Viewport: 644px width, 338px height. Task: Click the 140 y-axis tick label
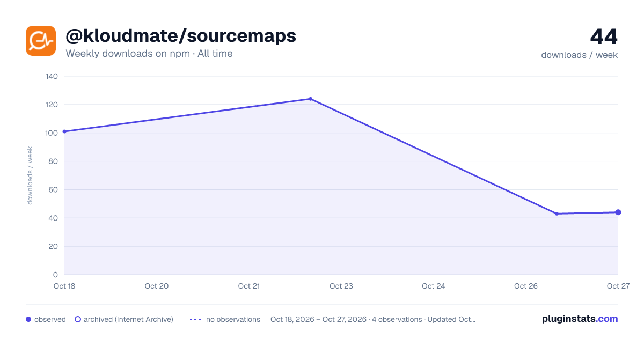[52, 76]
